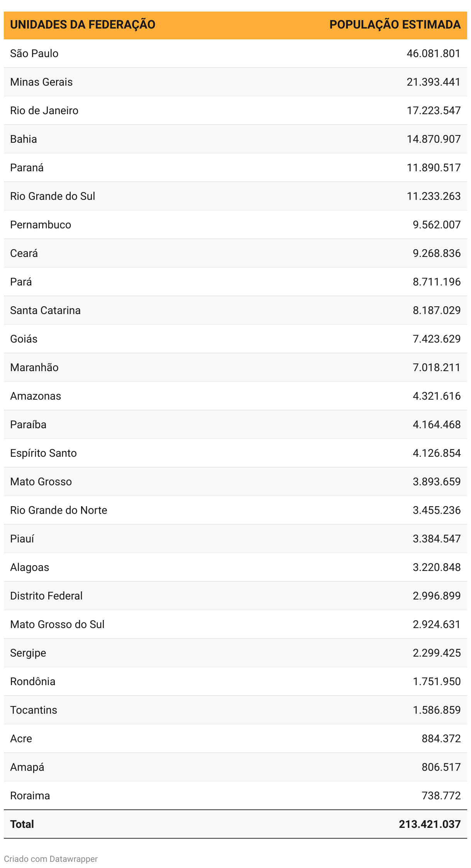471x868 pixels.
Task: Click the 'População Estimada' column header
Action: 395,25
